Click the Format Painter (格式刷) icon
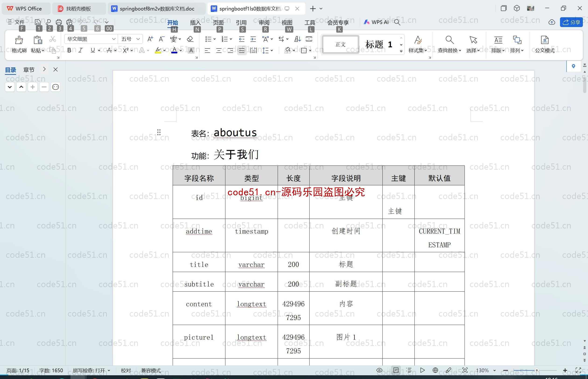The height and width of the screenshot is (379, 588). tap(19, 40)
